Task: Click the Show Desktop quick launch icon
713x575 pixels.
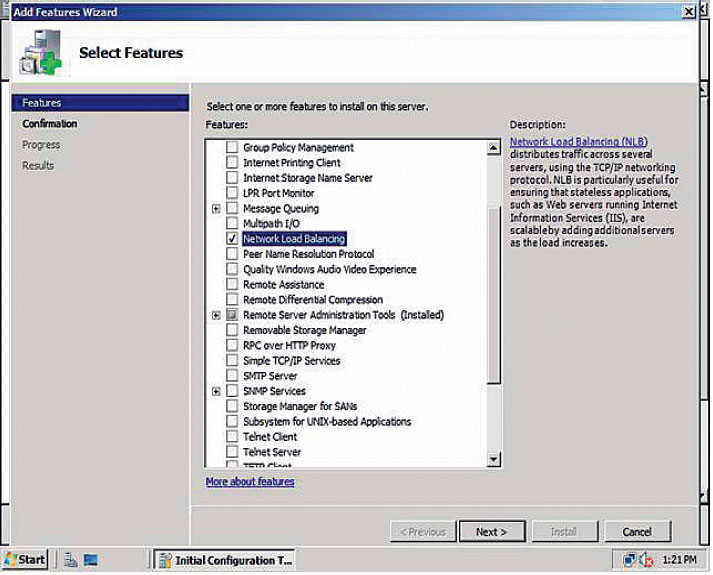Action: tap(91, 559)
